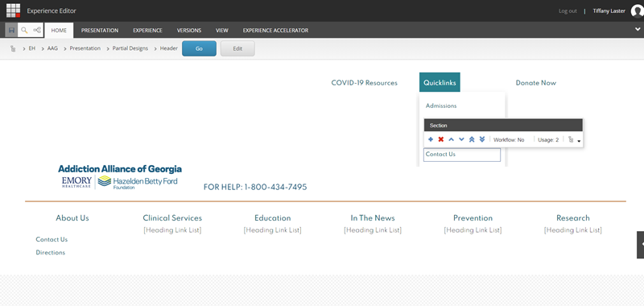Move section to bottom with double down arrow
This screenshot has width=644, height=306.
pyautogui.click(x=482, y=139)
